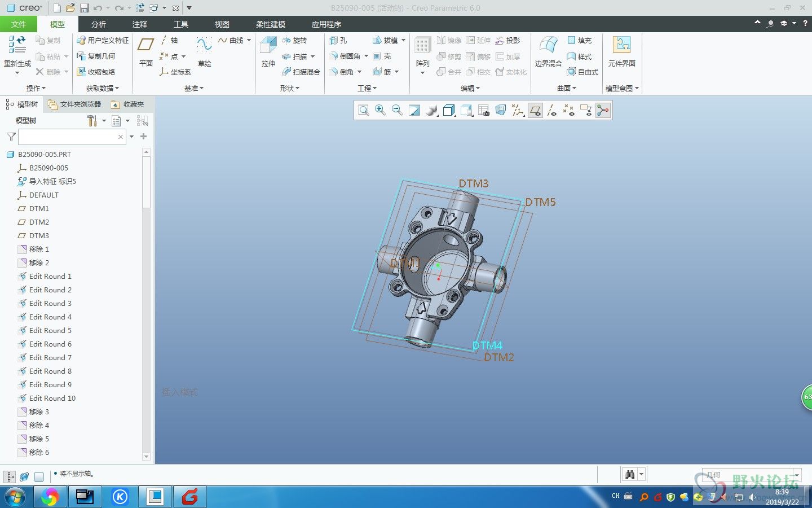Switch to the Analysis (分析) tab
The image size is (812, 508).
point(99,24)
